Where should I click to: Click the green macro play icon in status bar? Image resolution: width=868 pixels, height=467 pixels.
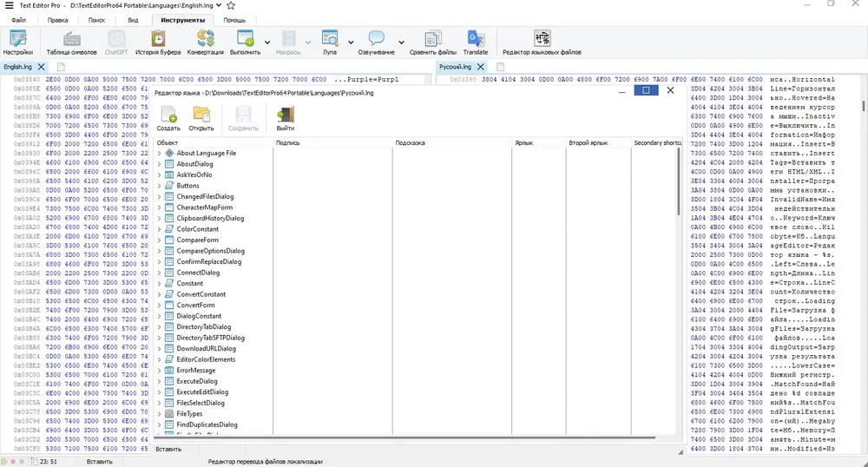pos(4,462)
